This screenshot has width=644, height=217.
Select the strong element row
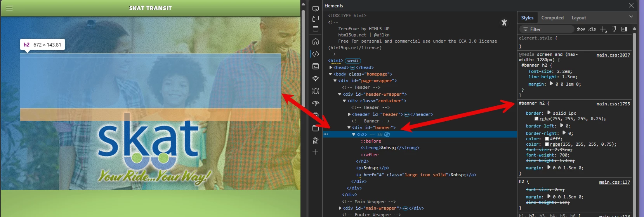coord(390,148)
